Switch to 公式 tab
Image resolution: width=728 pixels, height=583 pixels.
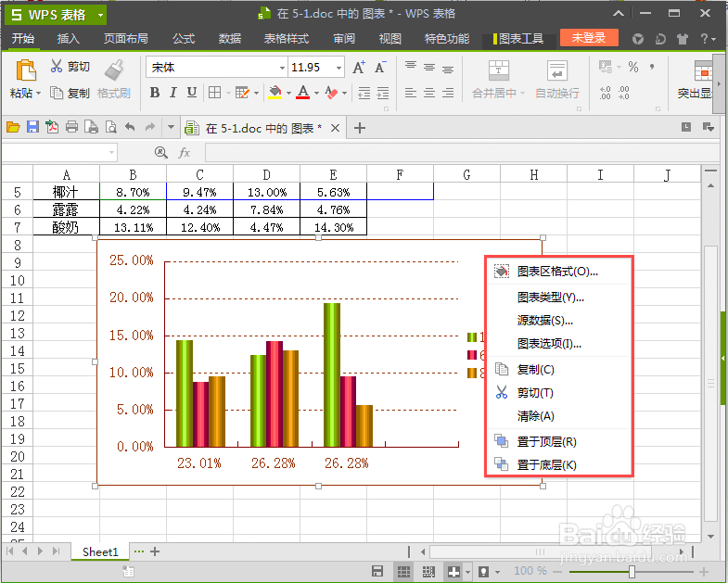click(184, 39)
